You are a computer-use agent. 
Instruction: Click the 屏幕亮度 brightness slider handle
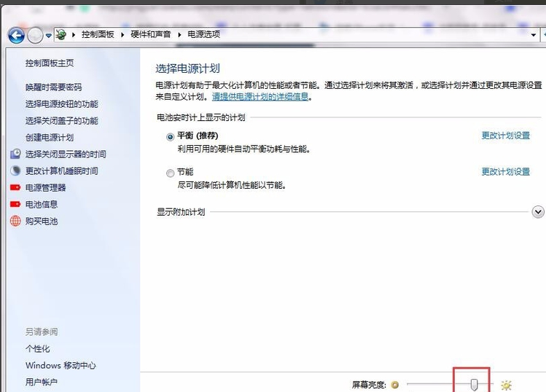474,384
